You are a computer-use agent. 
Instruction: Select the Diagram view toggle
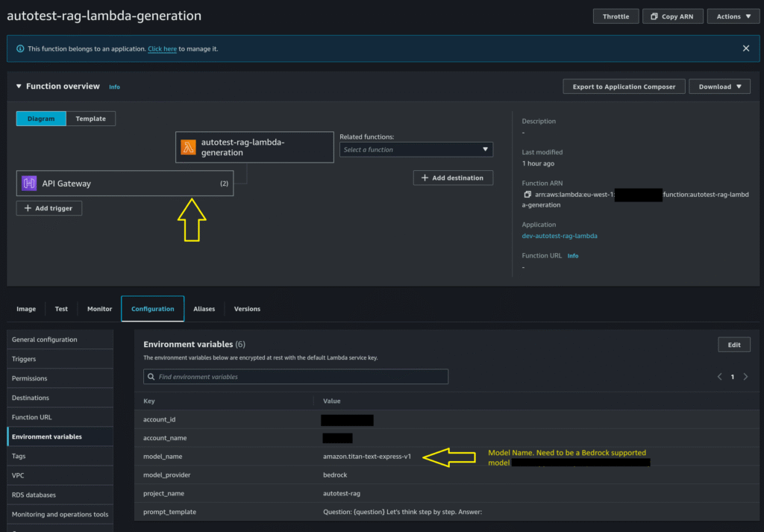click(41, 119)
